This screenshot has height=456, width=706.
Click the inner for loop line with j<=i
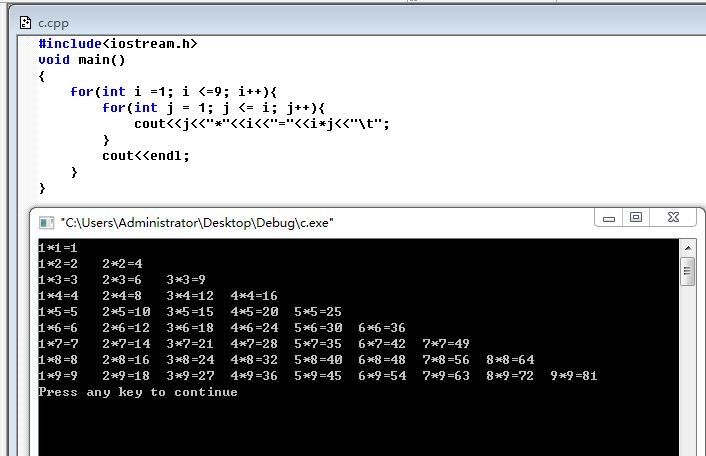pos(213,108)
